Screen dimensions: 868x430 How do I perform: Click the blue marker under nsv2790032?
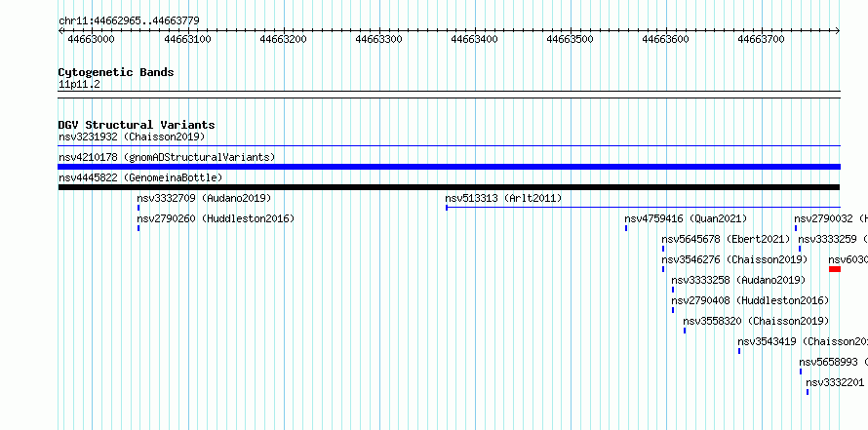pos(796,228)
